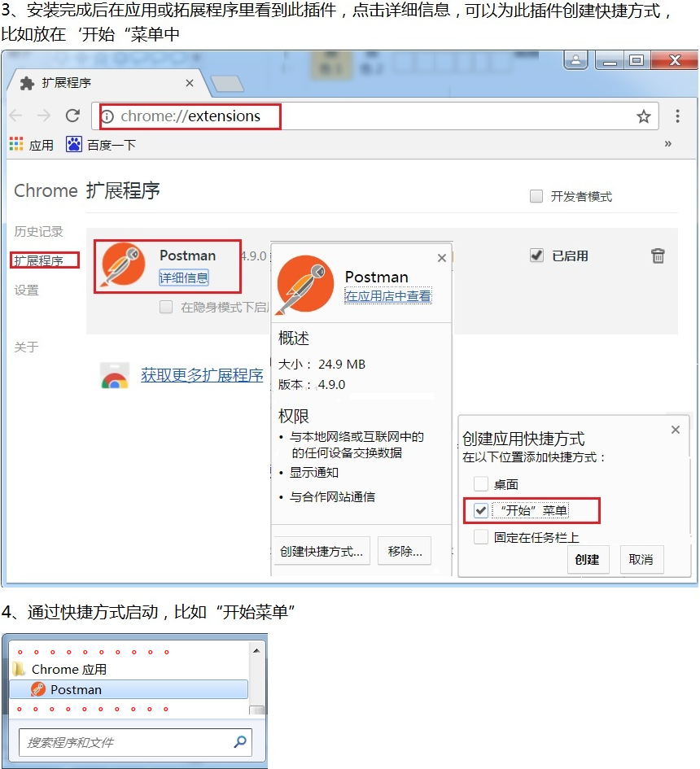Image resolution: width=700 pixels, height=769 pixels.
Task: Launch Postman from the Start menu
Action: (x=129, y=689)
